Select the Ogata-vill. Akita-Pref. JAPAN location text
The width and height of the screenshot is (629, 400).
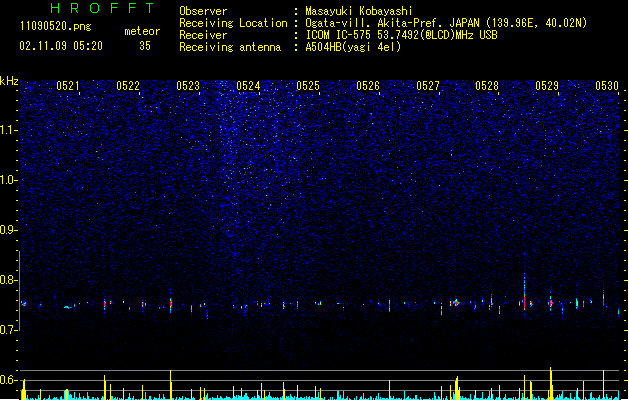click(x=446, y=23)
